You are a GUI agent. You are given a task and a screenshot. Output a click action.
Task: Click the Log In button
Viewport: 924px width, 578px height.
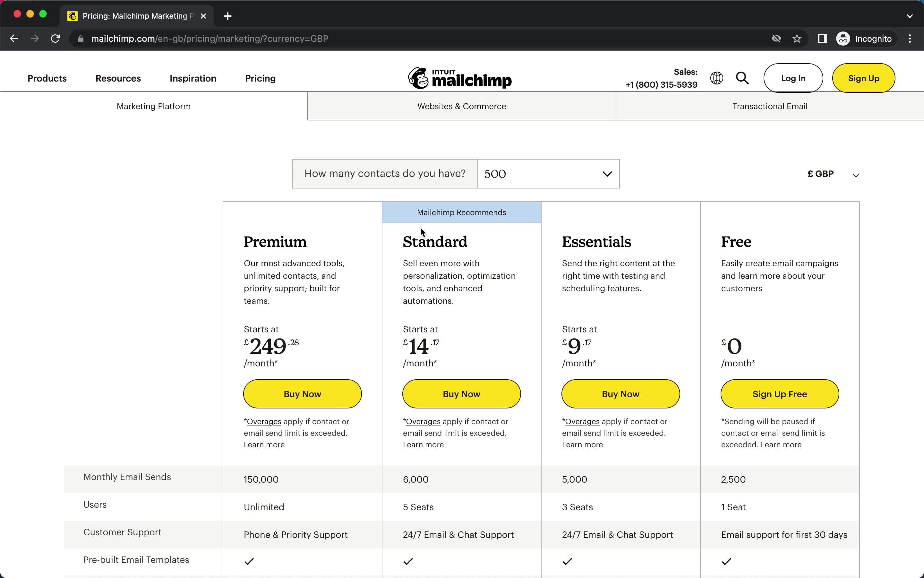tap(793, 78)
